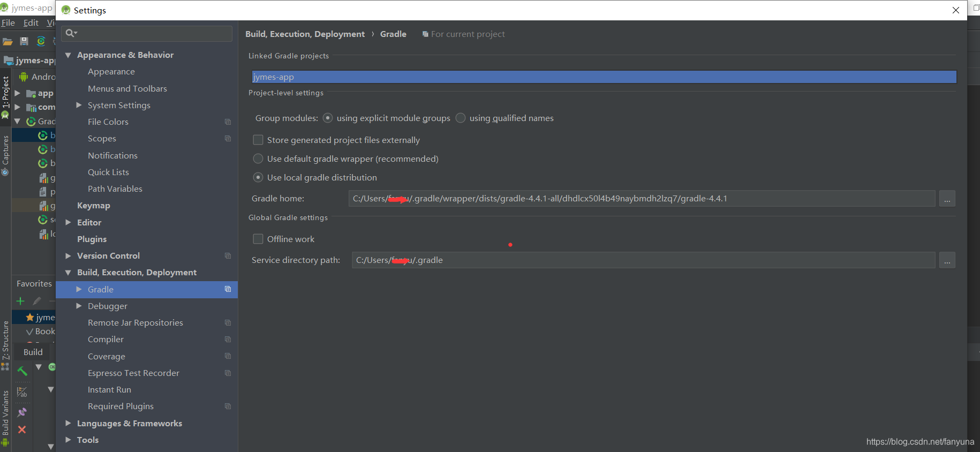The width and height of the screenshot is (980, 452).
Task: Click the magnifier icon in settings search
Action: click(x=71, y=33)
